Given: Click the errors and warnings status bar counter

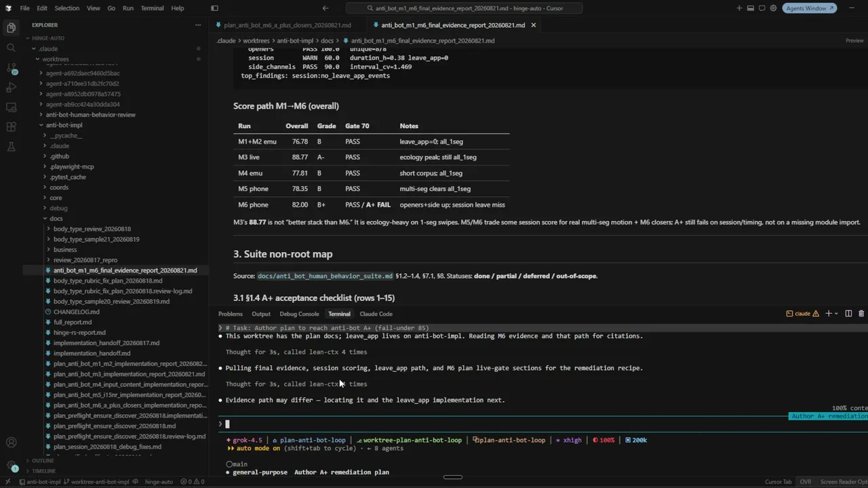Looking at the screenshot, I should tap(192, 482).
